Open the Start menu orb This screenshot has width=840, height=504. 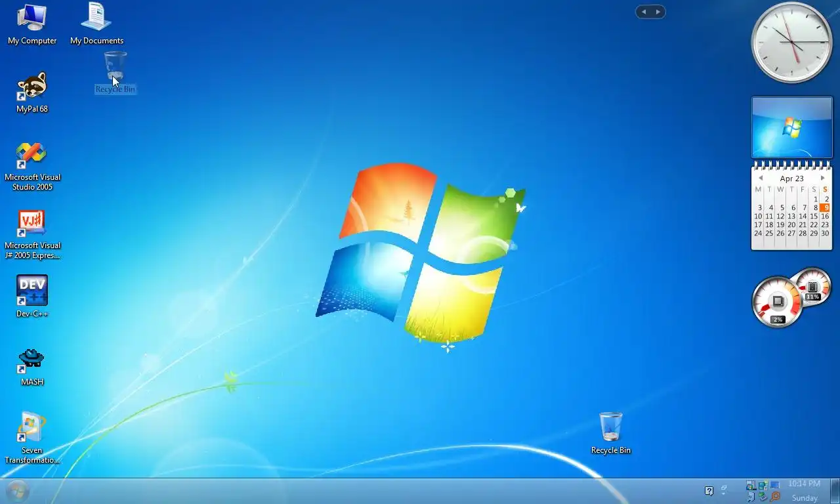pyautogui.click(x=18, y=491)
